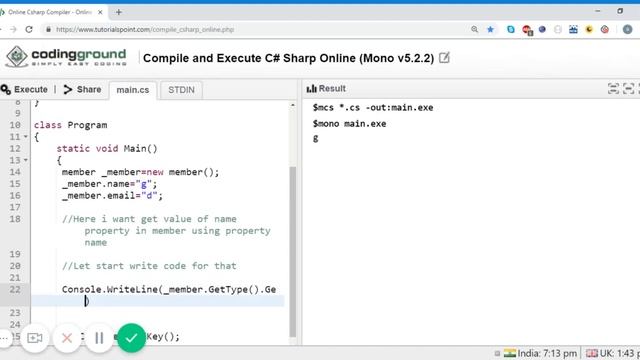Click the UK time clock
640x360 pixels.
pyautogui.click(x=612, y=353)
